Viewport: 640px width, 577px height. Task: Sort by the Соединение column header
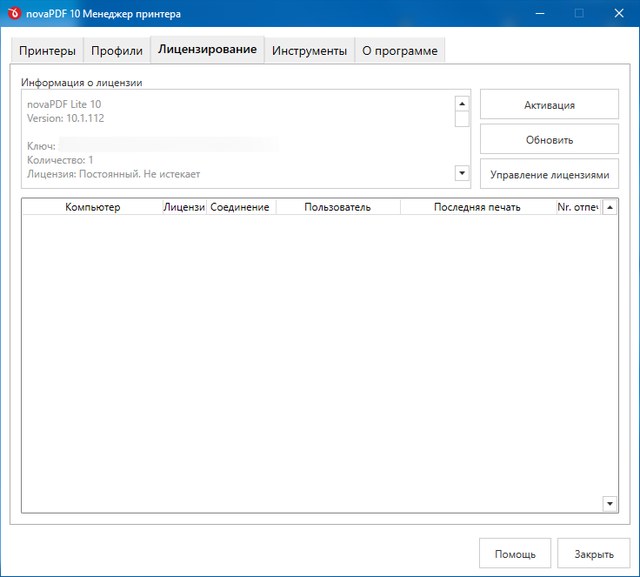(x=240, y=207)
